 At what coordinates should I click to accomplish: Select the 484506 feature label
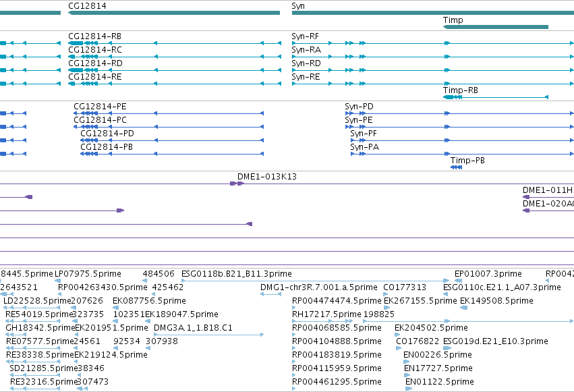pyautogui.click(x=159, y=274)
